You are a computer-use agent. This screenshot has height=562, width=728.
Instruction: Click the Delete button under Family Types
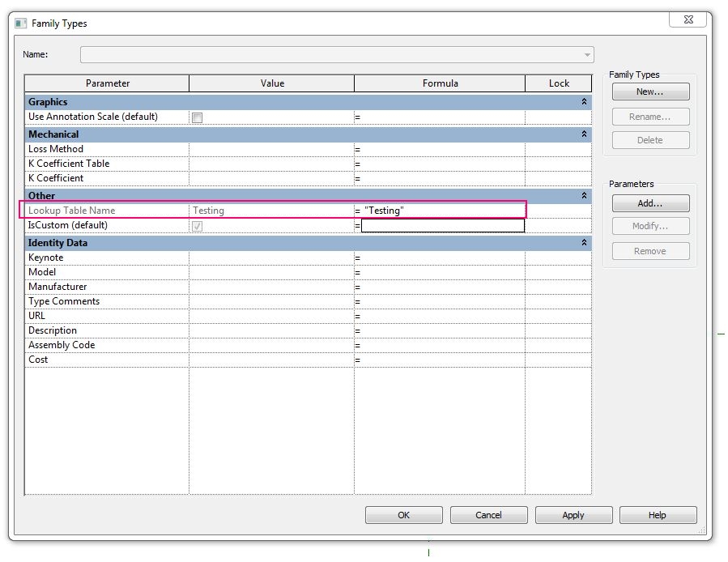649,139
